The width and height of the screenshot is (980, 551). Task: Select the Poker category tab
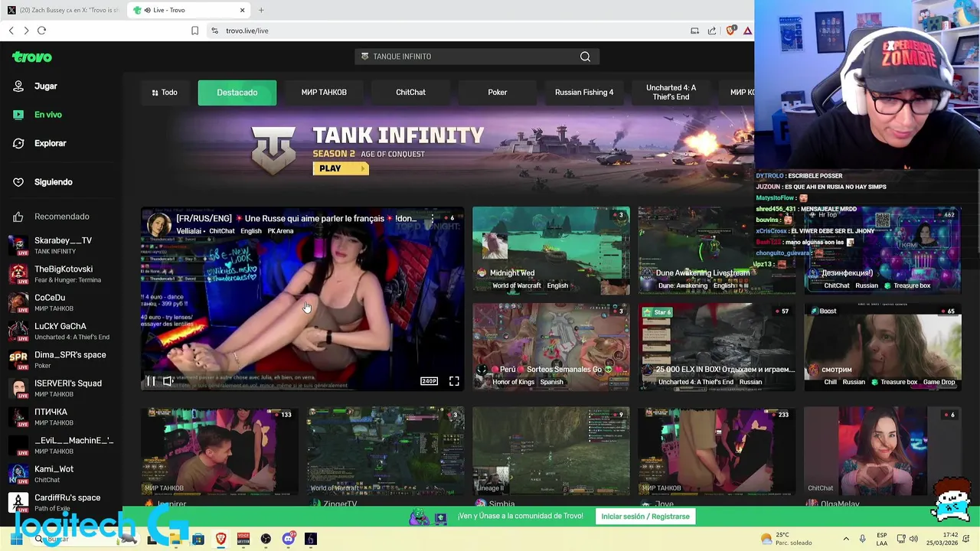click(498, 93)
